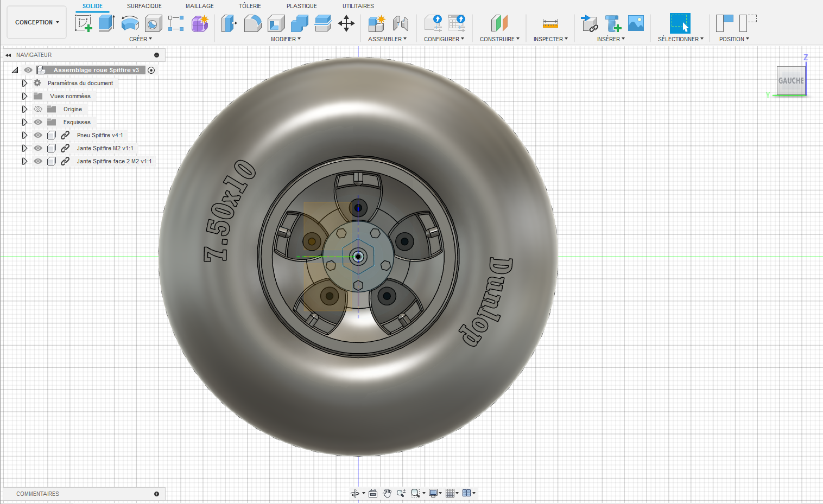
Task: Activate the root component radio button
Action: (151, 70)
